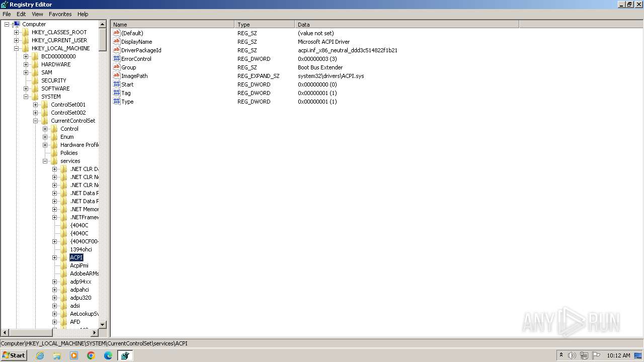Expand the ACPI key node

click(x=55, y=257)
